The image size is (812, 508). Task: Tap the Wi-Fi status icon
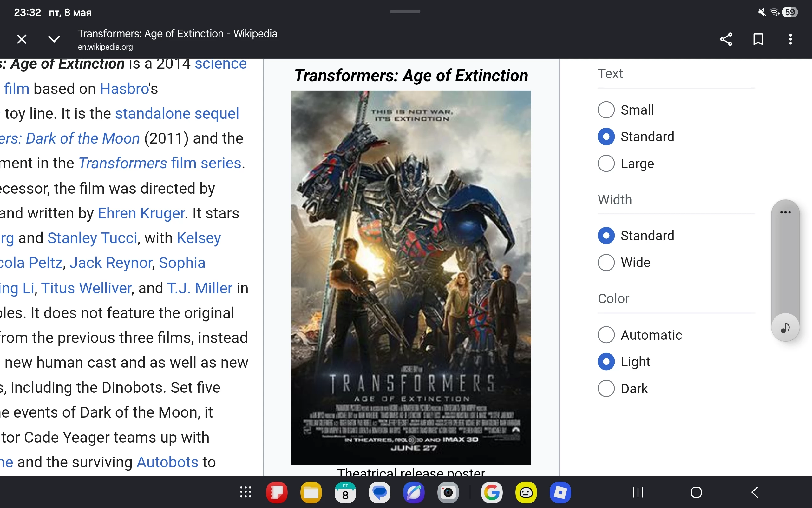coord(775,12)
